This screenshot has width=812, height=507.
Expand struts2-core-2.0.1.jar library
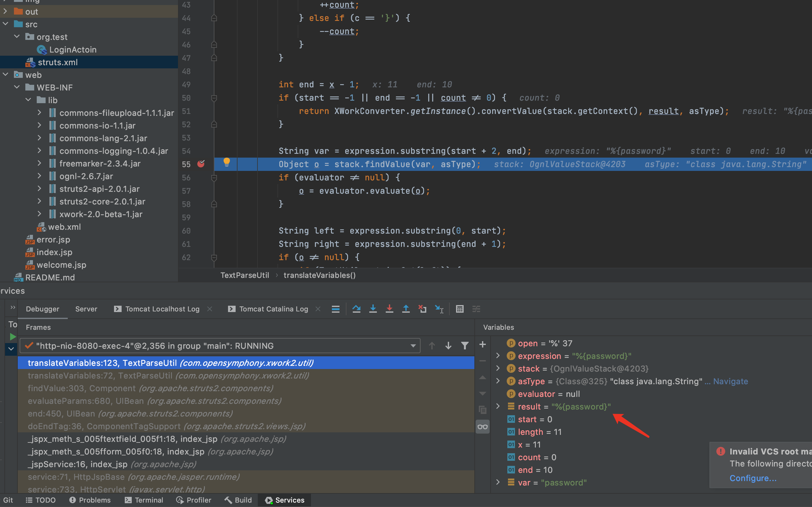pos(40,201)
